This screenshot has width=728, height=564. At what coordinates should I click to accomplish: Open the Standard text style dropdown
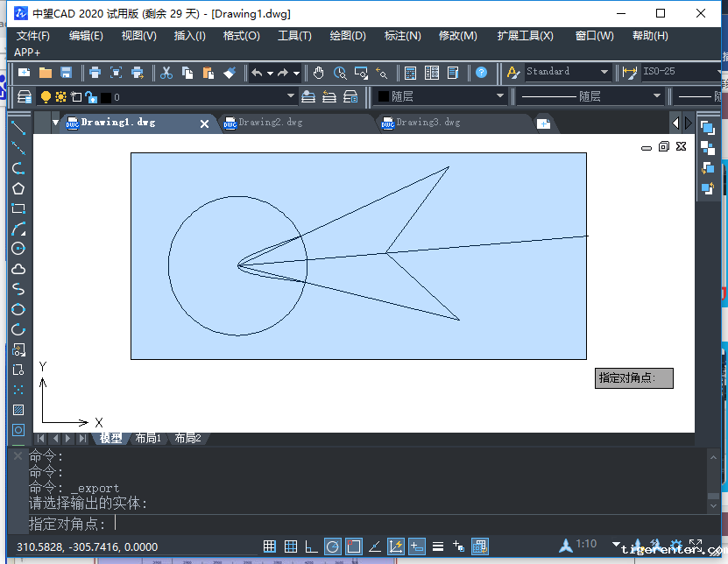(568, 72)
